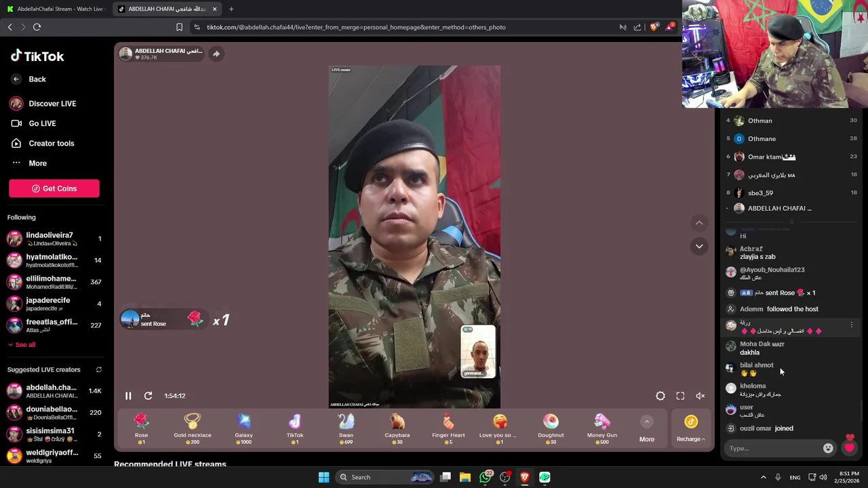The height and width of the screenshot is (488, 868).
Task: Send a Swan gift
Action: pyautogui.click(x=346, y=429)
